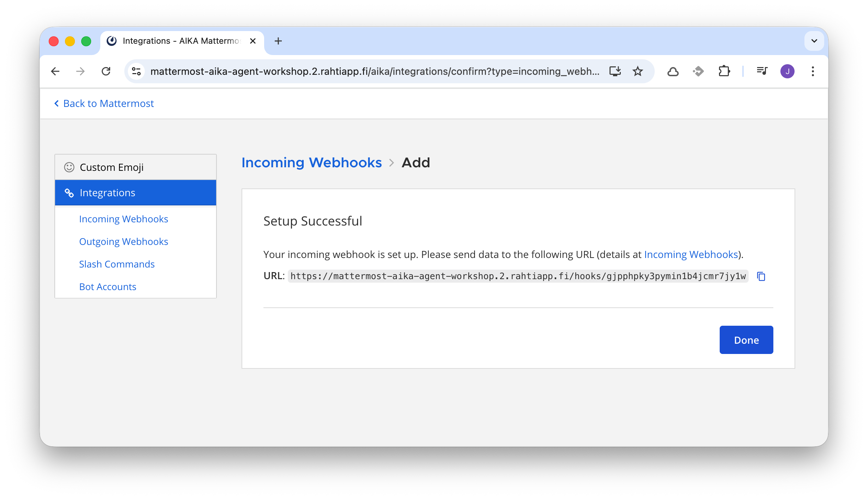Open the browser extensions puzzle icon
Viewport: 868px width, 499px height.
(x=724, y=71)
